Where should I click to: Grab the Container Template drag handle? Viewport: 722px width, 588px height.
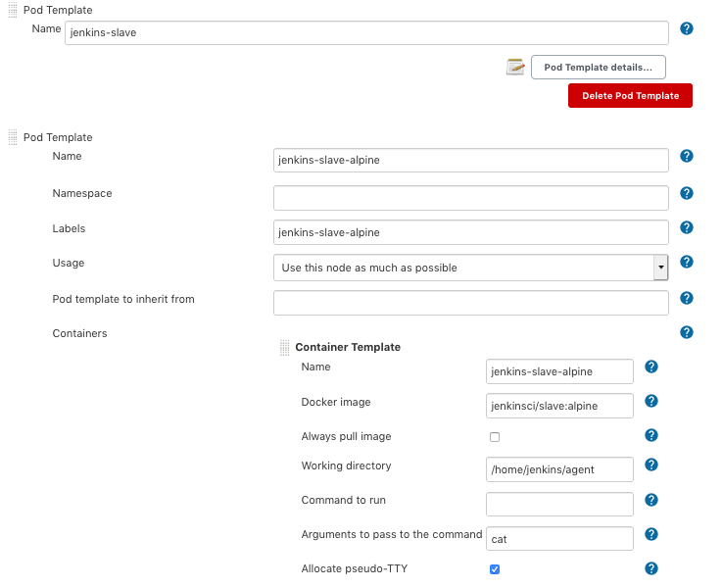tap(284, 348)
